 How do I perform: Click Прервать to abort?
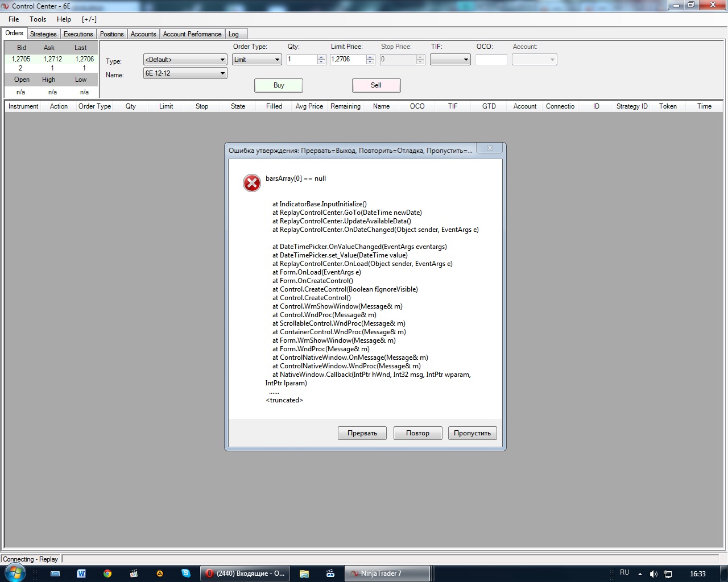[x=362, y=433]
